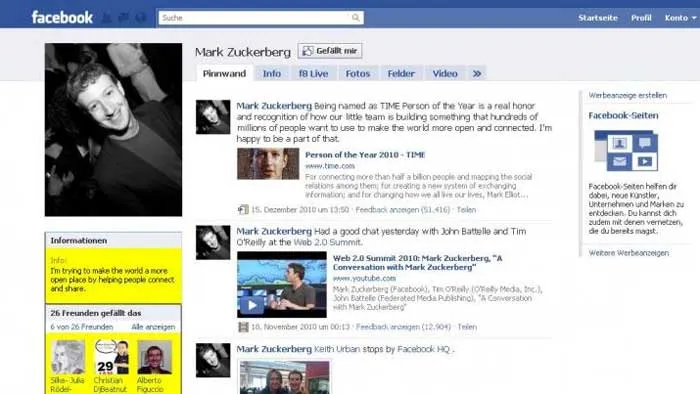This screenshot has height=394, width=700.
Task: Open the Profil link
Action: tap(641, 18)
